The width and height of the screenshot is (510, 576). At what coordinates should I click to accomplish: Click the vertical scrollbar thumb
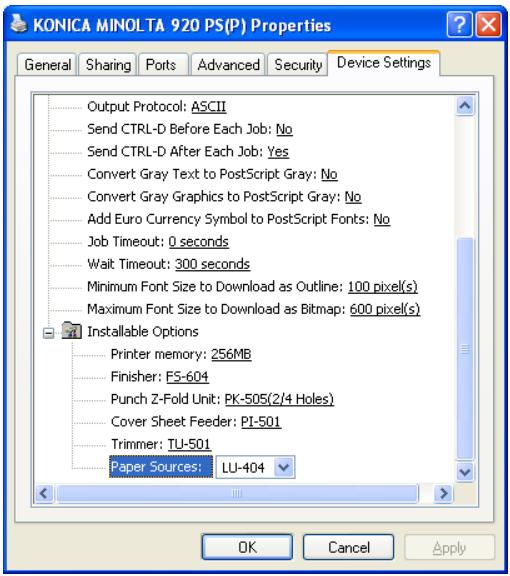(465, 348)
